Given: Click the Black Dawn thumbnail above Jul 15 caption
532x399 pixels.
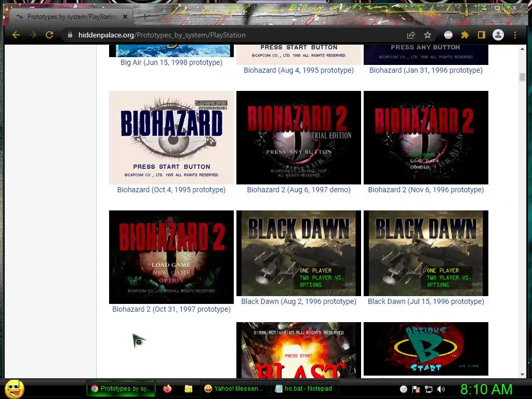Looking at the screenshot, I should 426,253.
